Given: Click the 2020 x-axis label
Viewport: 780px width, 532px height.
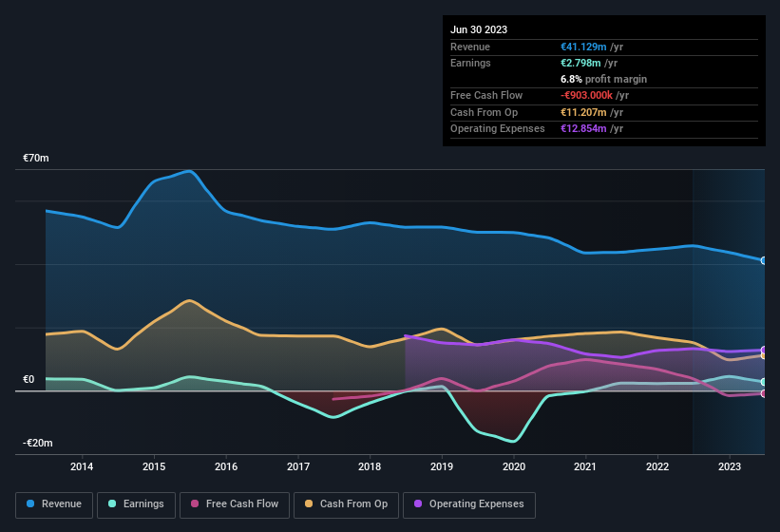Looking at the screenshot, I should pyautogui.click(x=514, y=466).
